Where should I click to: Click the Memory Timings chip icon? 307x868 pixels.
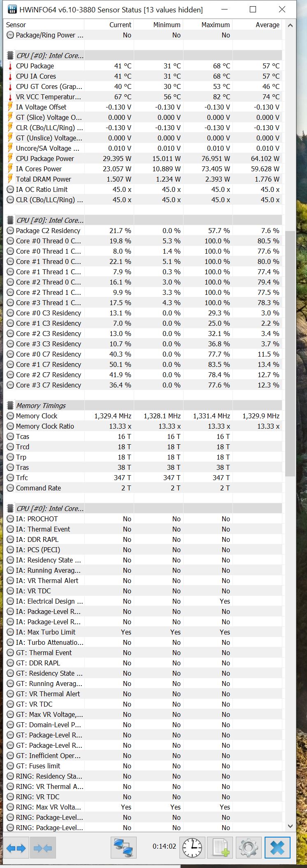[x=10, y=406]
